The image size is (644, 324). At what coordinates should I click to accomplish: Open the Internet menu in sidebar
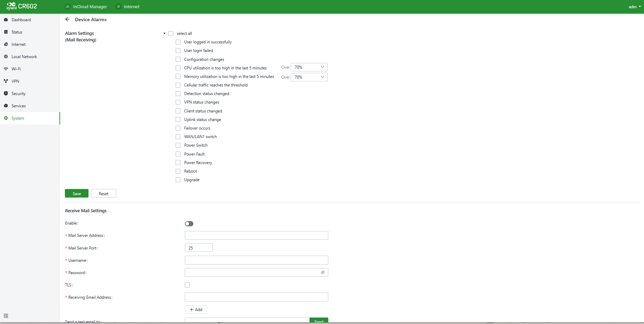point(18,44)
